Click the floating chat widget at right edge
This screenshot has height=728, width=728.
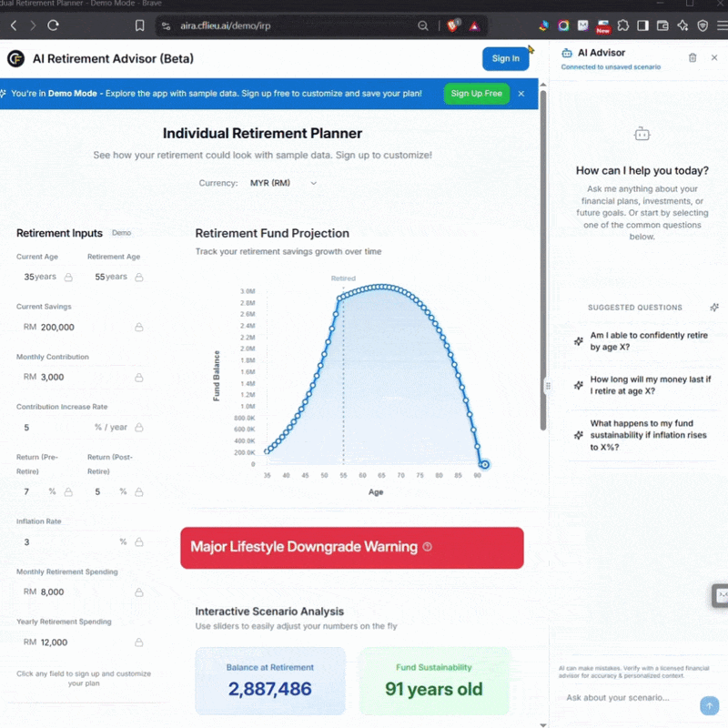tap(721, 595)
